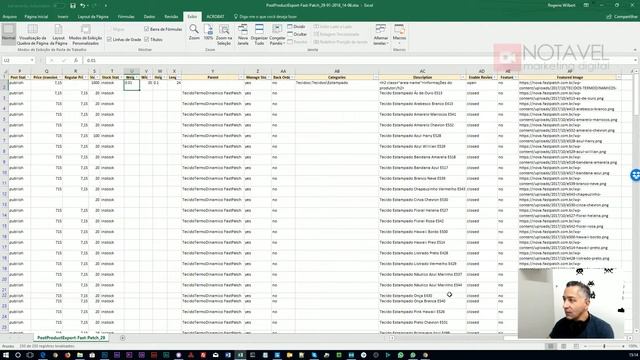Open WhatsApp from the taskbar

(x=400, y=355)
